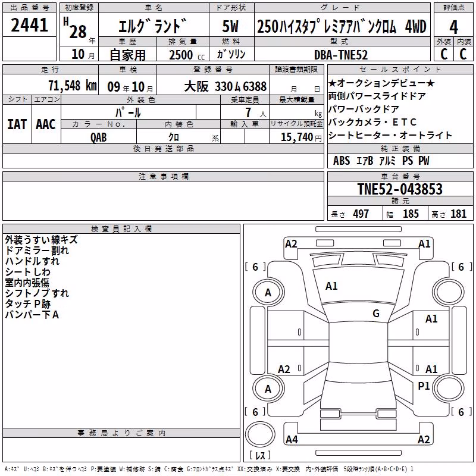Click the vehicle history value 自家用
Screen dimensions: 476x476
click(127, 55)
